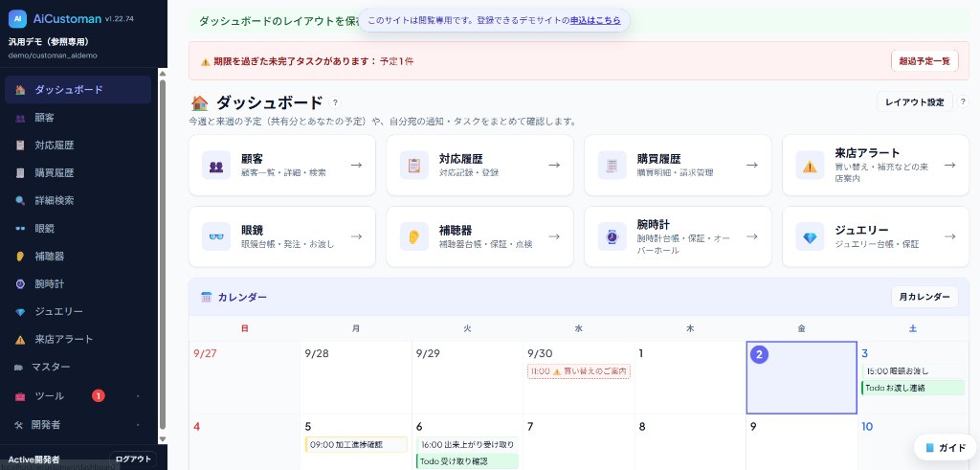The image size is (980, 470).
Task: Open the Todo お渡し連絡 item
Action: 912,388
